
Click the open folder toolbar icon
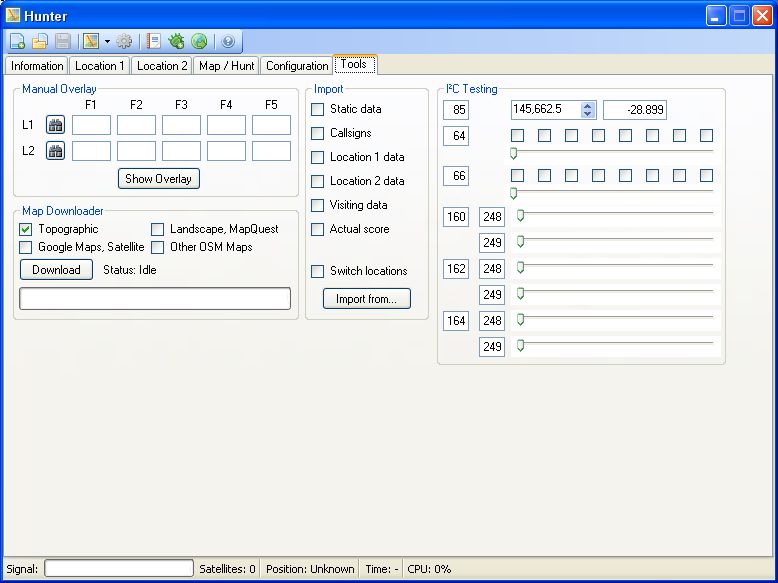tap(40, 42)
